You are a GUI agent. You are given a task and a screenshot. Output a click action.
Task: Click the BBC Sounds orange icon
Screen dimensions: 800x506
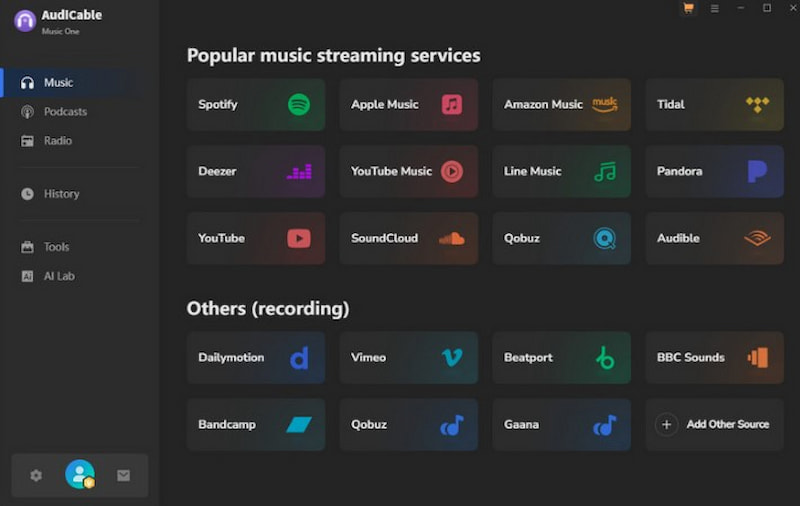758,358
